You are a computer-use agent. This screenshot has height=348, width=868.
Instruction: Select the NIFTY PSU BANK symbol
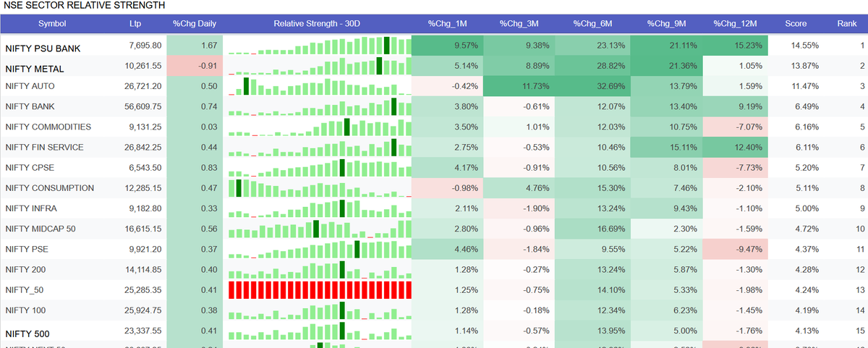[x=43, y=48]
